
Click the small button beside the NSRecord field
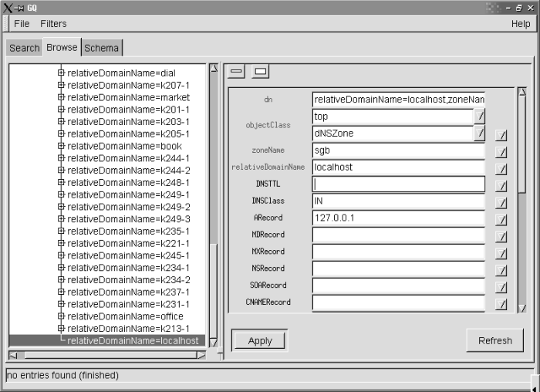point(501,270)
